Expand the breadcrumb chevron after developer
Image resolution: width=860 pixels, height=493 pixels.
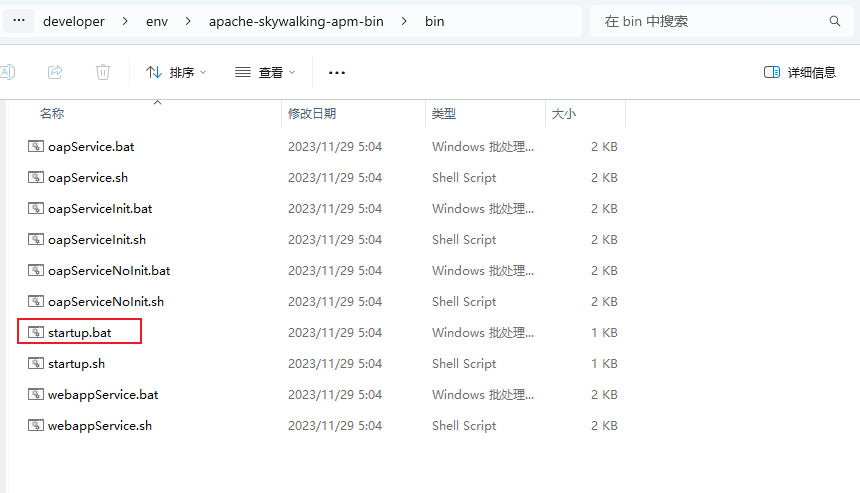(125, 21)
